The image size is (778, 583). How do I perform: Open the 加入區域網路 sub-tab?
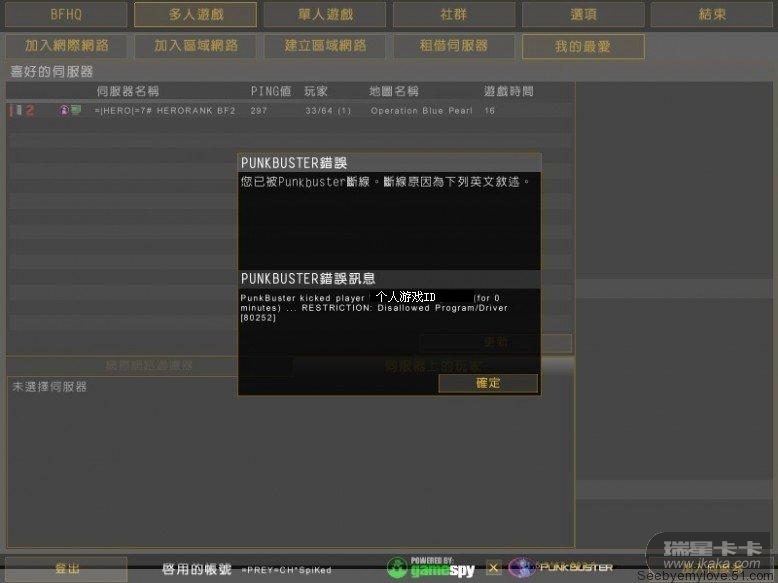coord(195,46)
